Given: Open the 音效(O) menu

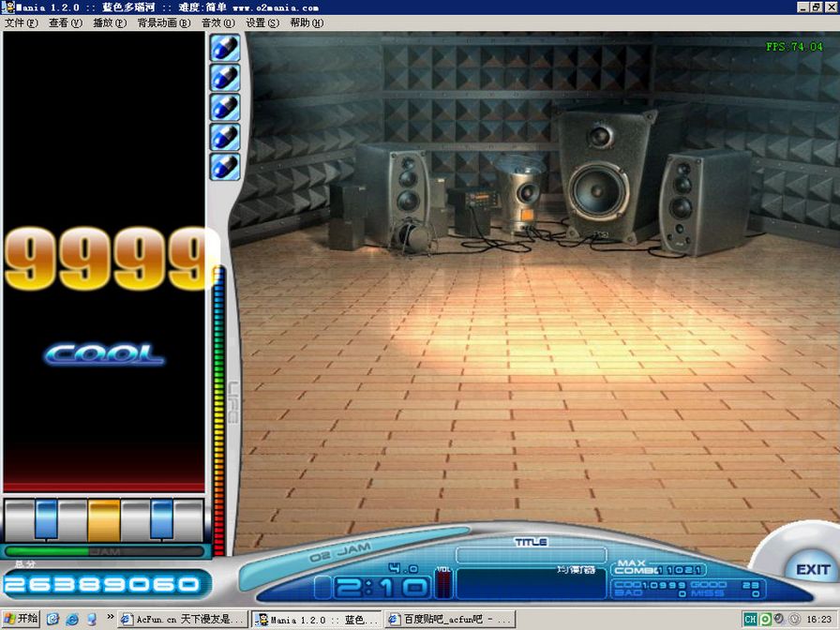Looking at the screenshot, I should (218, 23).
